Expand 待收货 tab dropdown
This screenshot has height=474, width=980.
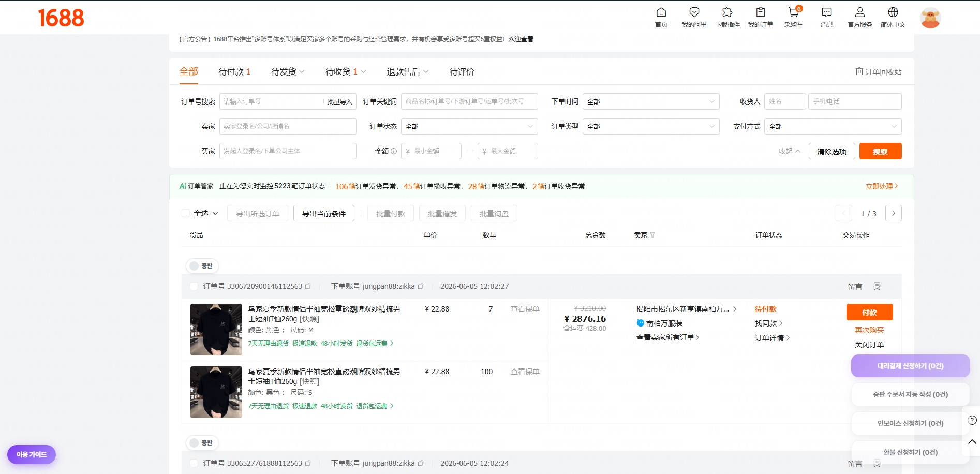pos(363,72)
